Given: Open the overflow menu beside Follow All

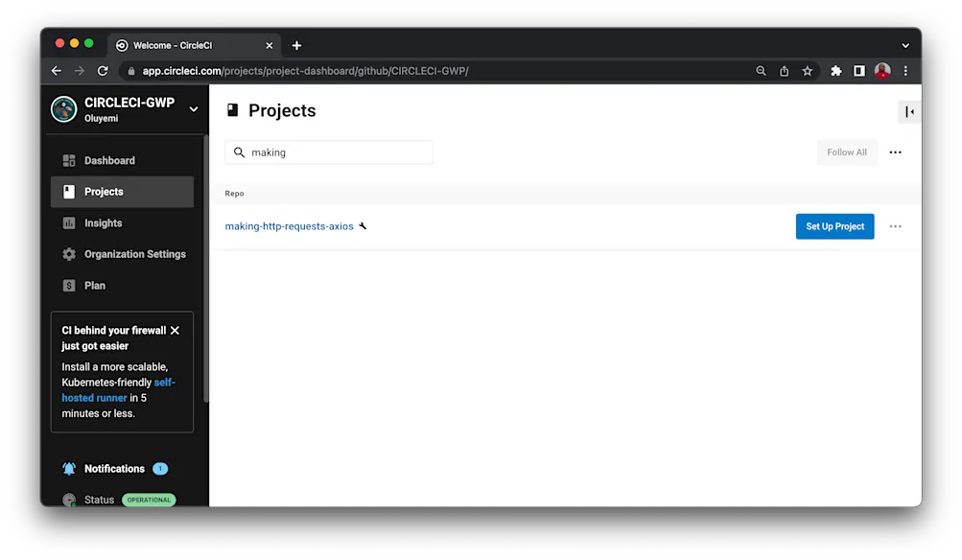Looking at the screenshot, I should click(895, 152).
